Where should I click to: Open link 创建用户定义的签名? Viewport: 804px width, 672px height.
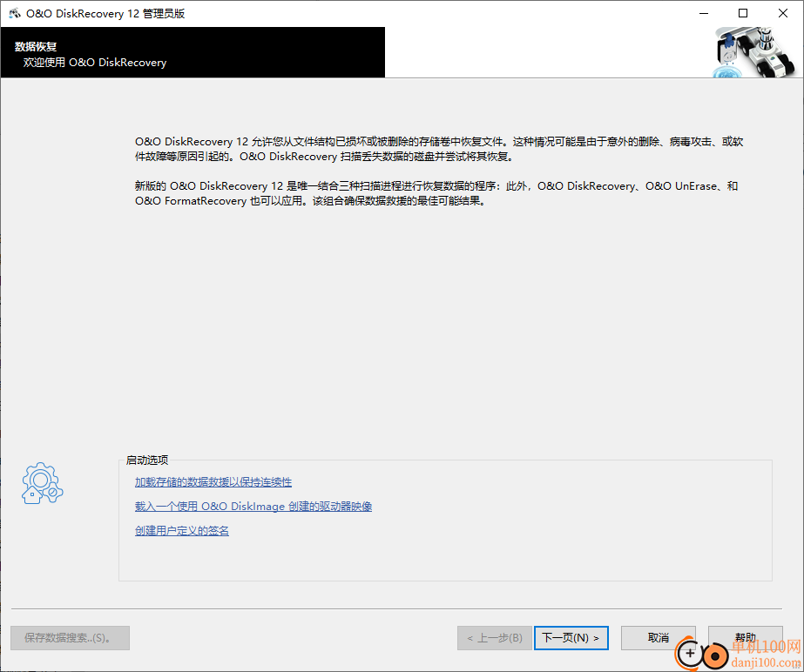181,530
